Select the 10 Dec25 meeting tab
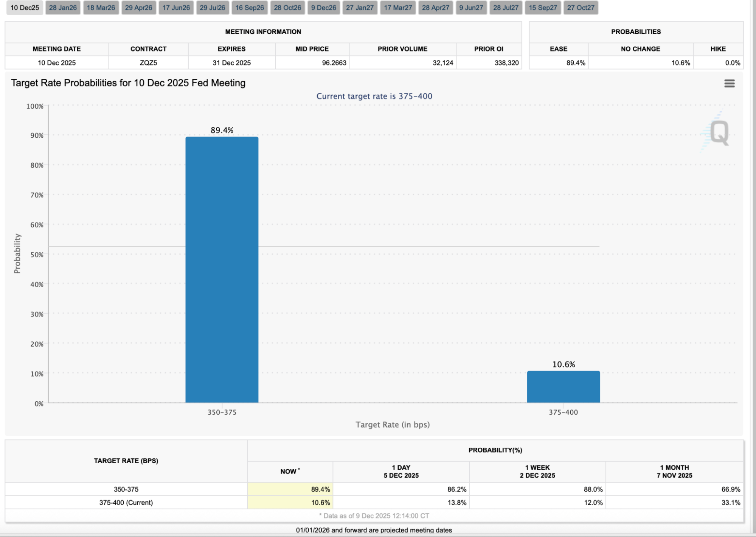Viewport: 756px width, 537px height. pos(25,8)
